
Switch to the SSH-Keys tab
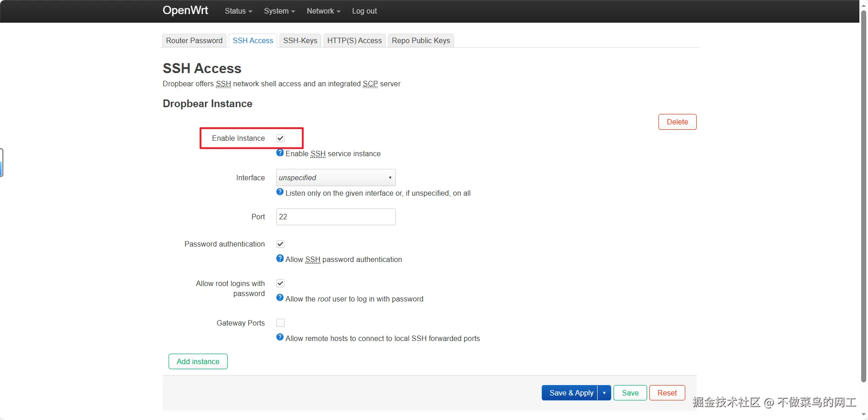pos(300,40)
